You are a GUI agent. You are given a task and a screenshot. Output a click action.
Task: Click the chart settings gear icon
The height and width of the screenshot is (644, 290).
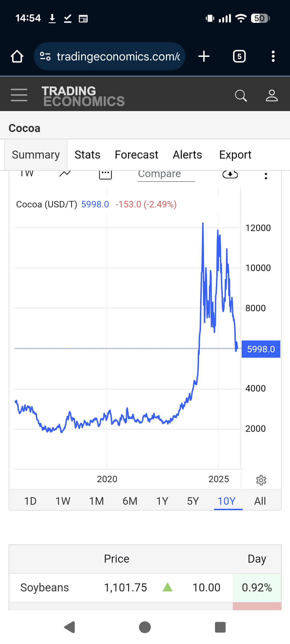[261, 480]
